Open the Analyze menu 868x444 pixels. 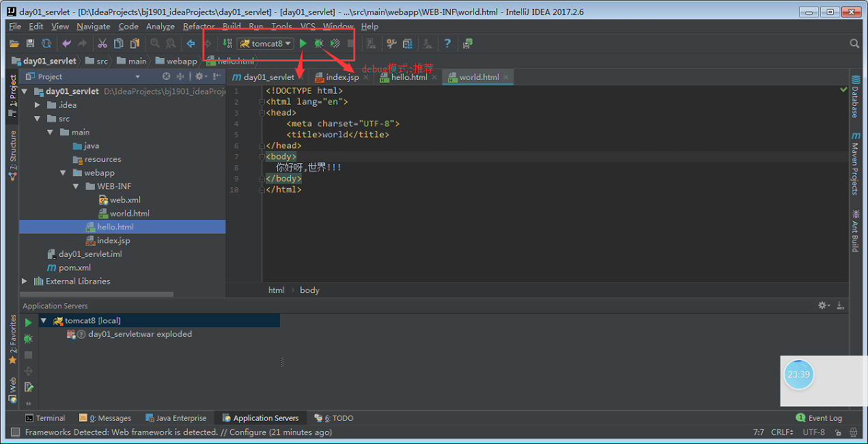[160, 27]
